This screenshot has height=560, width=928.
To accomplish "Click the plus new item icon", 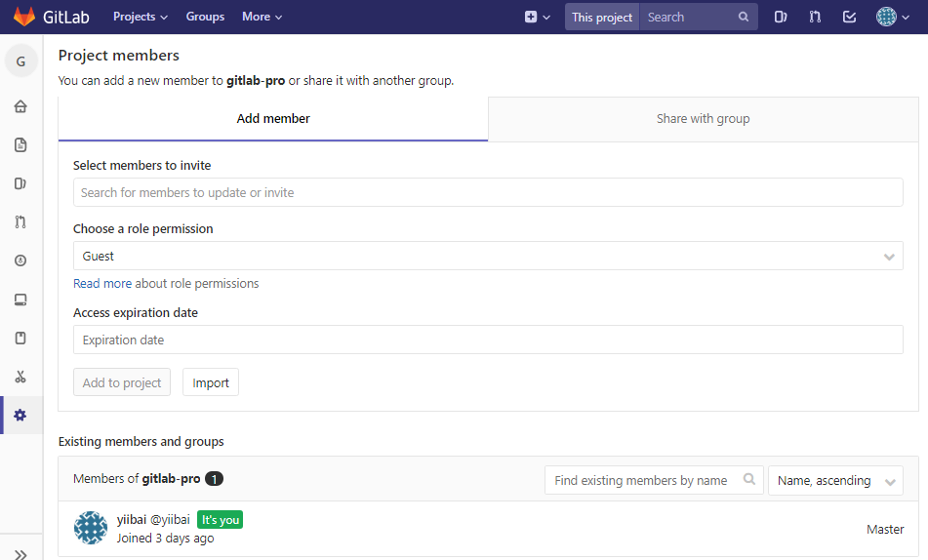I will (x=531, y=18).
